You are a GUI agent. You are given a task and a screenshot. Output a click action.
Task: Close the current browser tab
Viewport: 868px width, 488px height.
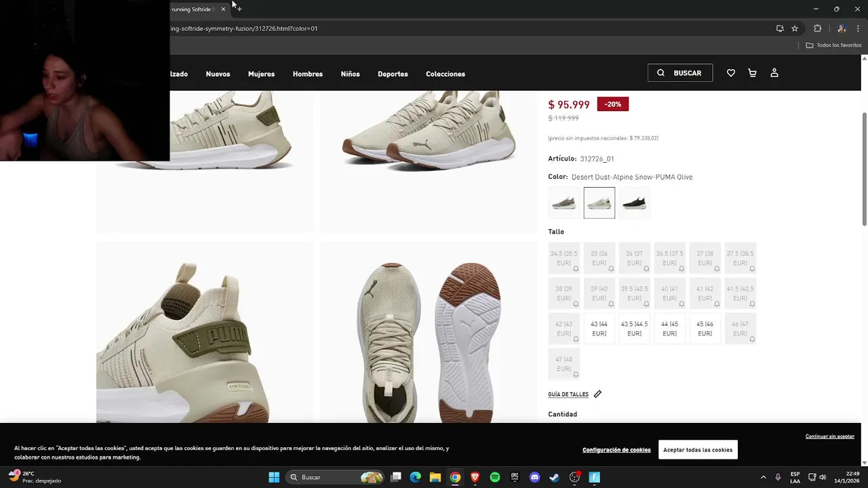[x=223, y=9]
